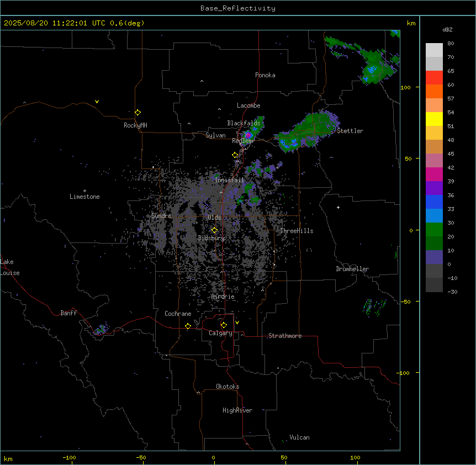Click the white plus marker northwest of Drumheller
The image size is (476, 465).
(338, 207)
